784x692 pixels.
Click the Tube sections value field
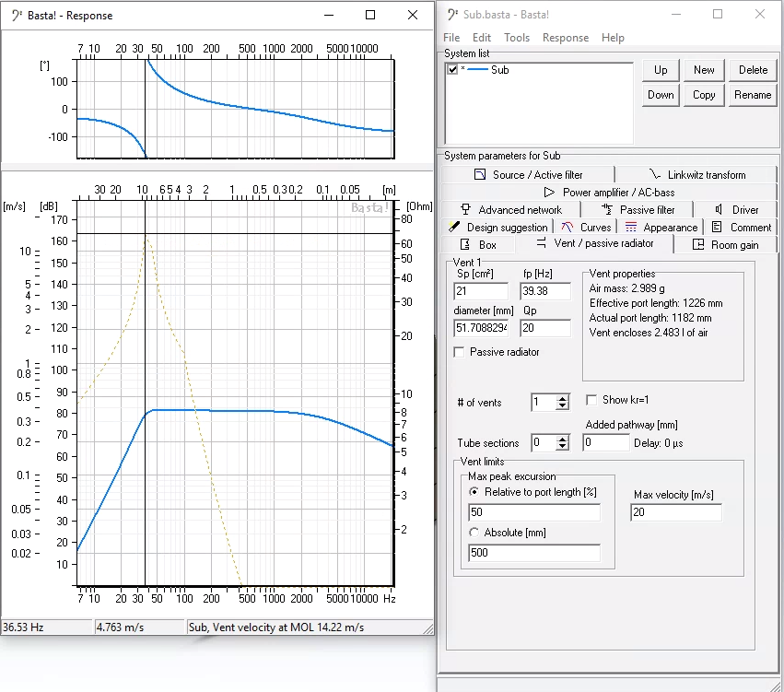coord(544,442)
